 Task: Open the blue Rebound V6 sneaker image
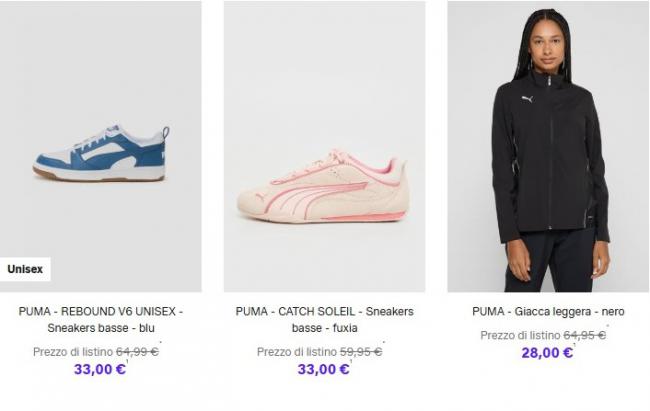point(101,146)
